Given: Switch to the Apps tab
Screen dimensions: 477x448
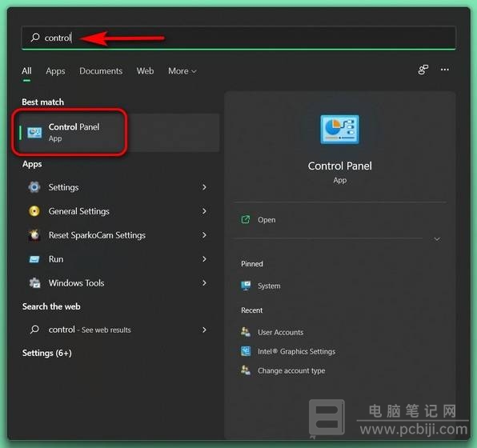Looking at the screenshot, I should point(55,71).
